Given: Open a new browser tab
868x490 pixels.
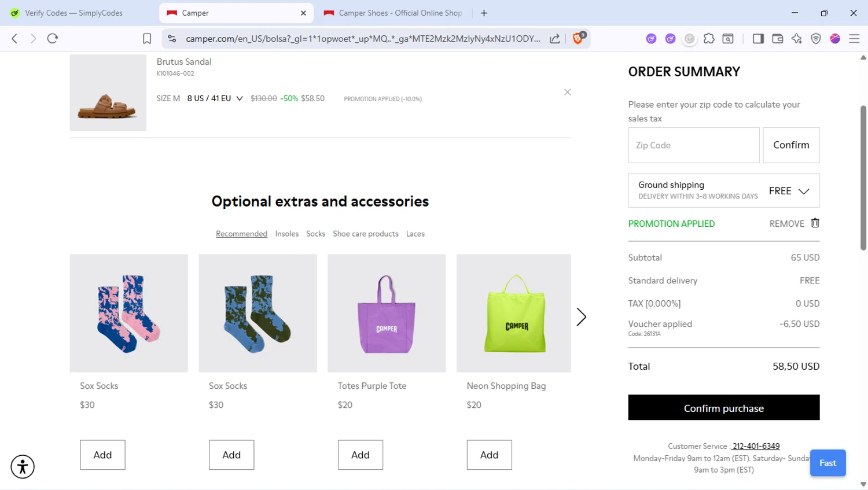Looking at the screenshot, I should [484, 13].
